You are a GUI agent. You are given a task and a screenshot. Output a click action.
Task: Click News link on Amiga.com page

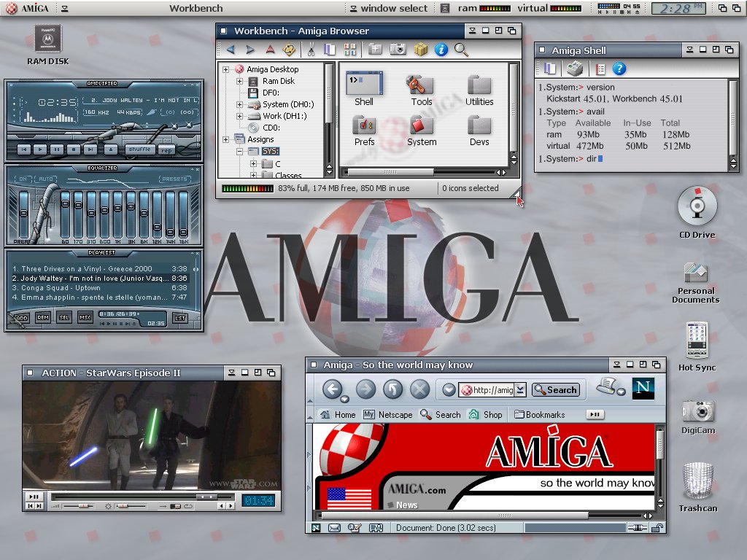click(406, 505)
